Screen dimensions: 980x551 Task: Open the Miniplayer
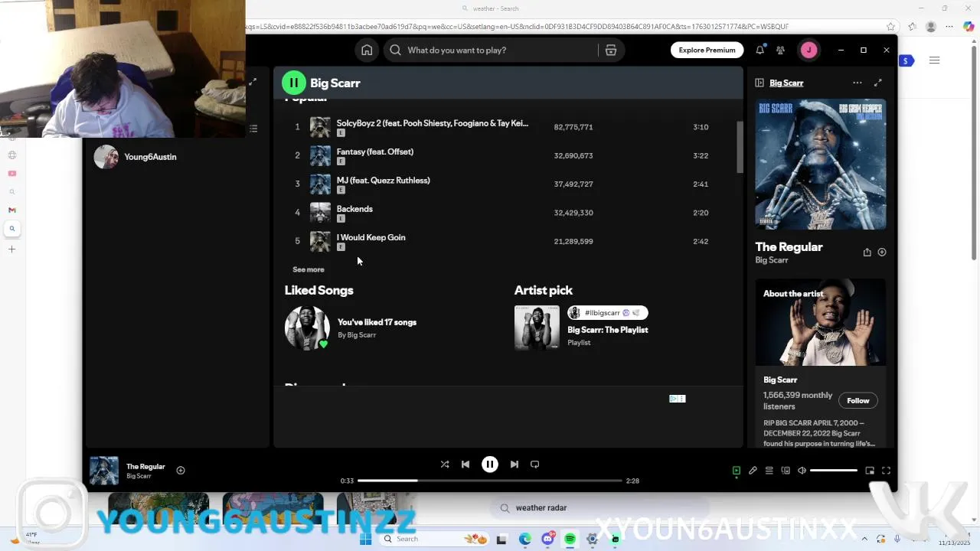(870, 471)
